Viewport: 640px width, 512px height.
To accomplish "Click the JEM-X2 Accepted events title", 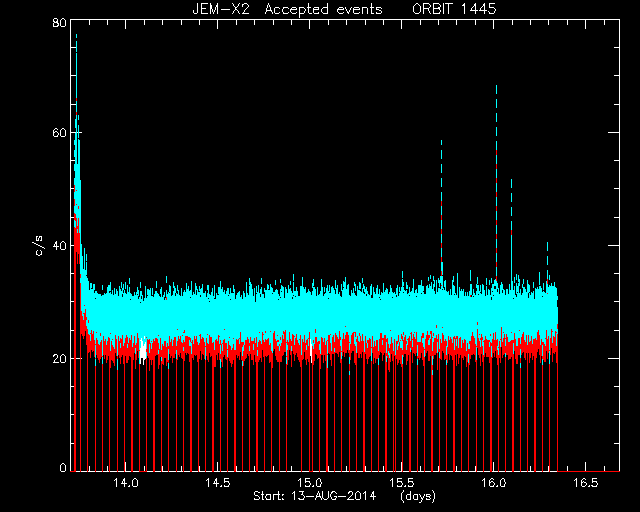I will [288, 9].
